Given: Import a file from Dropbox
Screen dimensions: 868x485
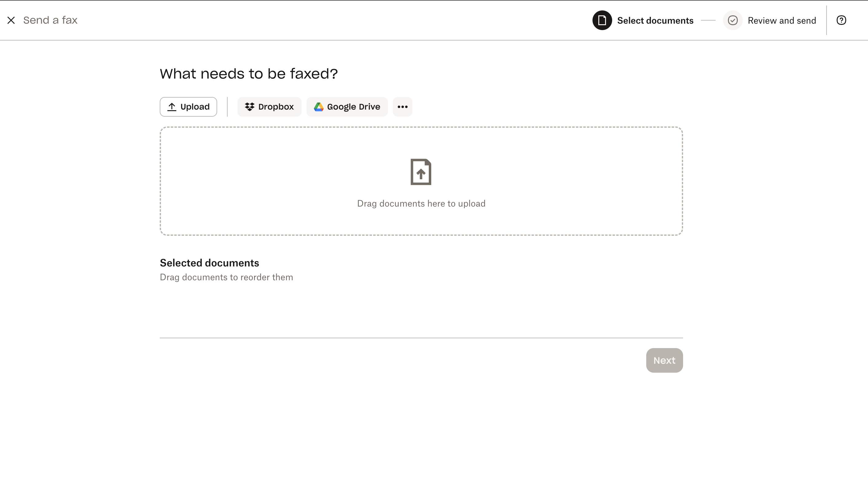Looking at the screenshot, I should click(x=269, y=107).
